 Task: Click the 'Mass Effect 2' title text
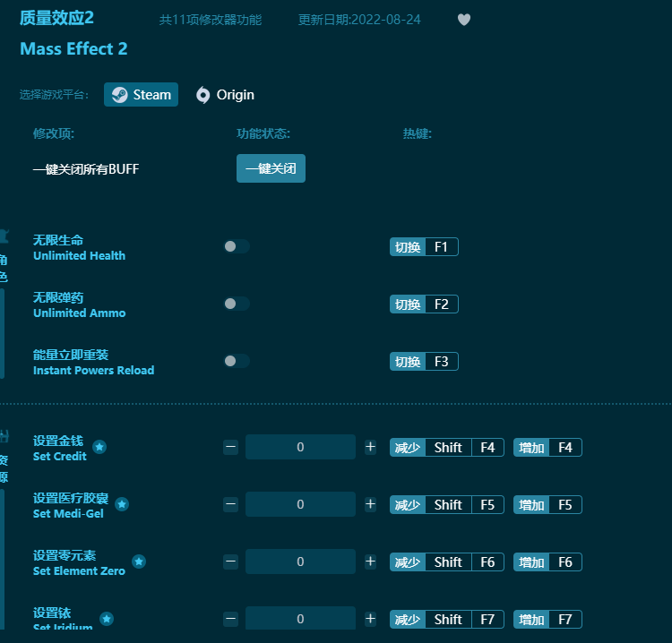(x=73, y=49)
